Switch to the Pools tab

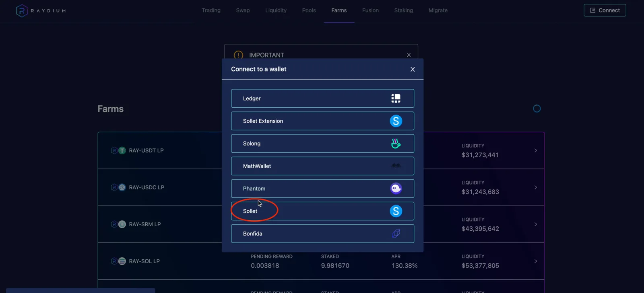309,10
